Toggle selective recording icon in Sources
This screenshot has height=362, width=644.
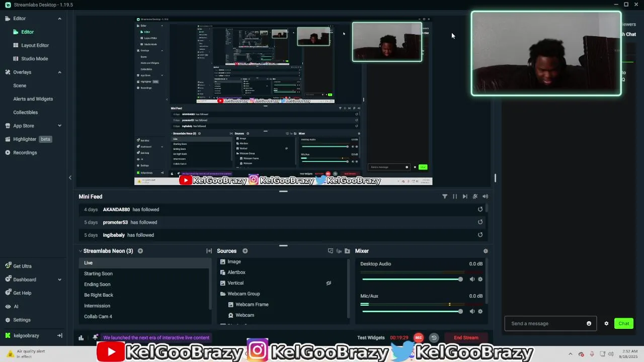click(x=339, y=251)
